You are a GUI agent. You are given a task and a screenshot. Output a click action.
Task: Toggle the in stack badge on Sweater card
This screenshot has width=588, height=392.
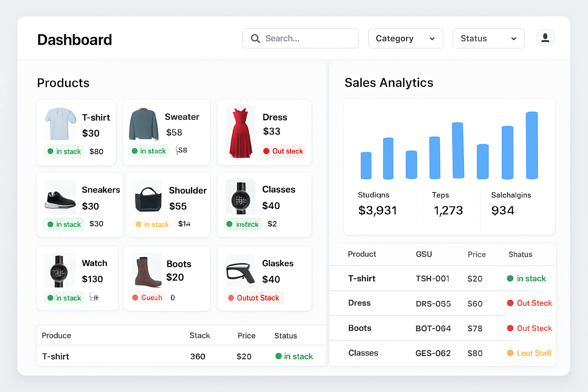coord(149,151)
